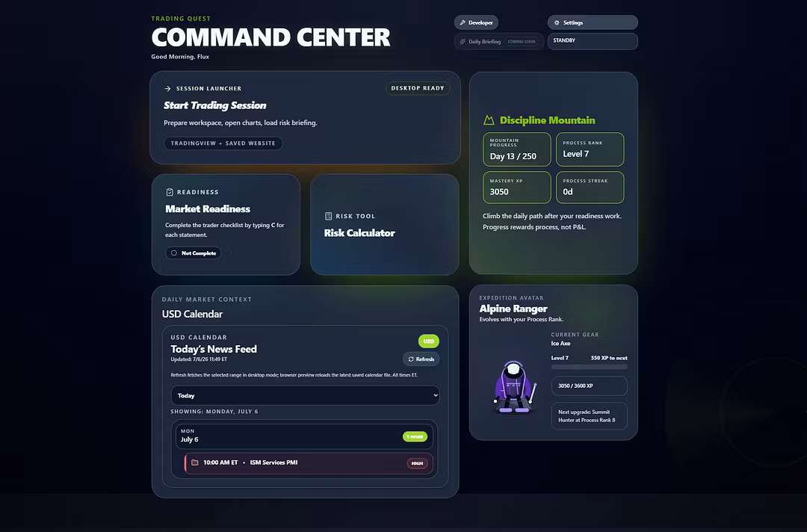Click the refresh arrows icon
Image resolution: width=807 pixels, height=532 pixels.
coord(411,359)
